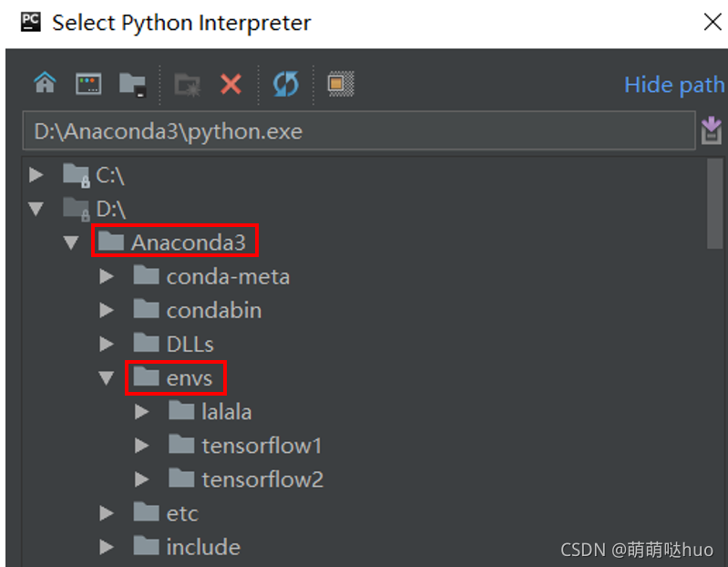Expand the lalala environment folder
The image size is (728, 567).
pos(142,412)
